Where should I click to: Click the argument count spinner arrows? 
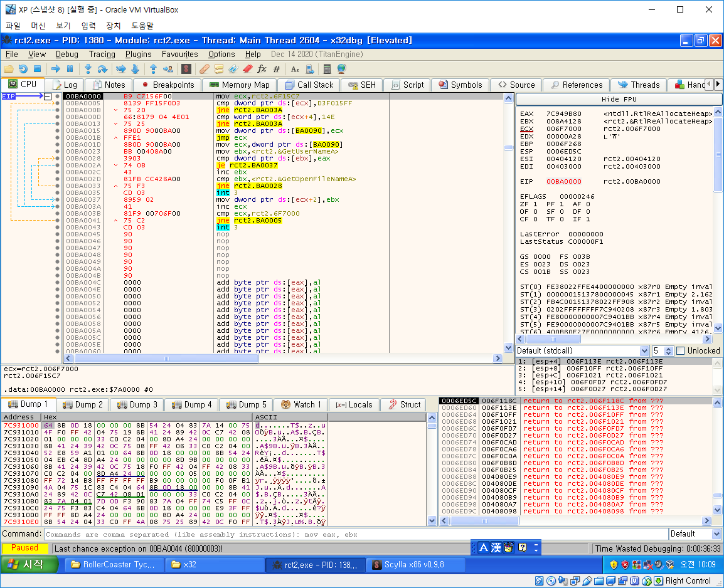coord(669,351)
